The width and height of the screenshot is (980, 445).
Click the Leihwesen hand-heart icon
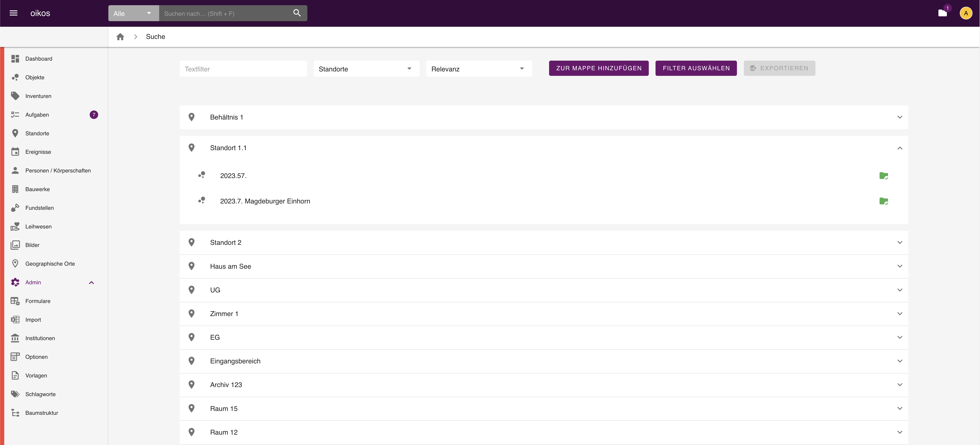[15, 226]
